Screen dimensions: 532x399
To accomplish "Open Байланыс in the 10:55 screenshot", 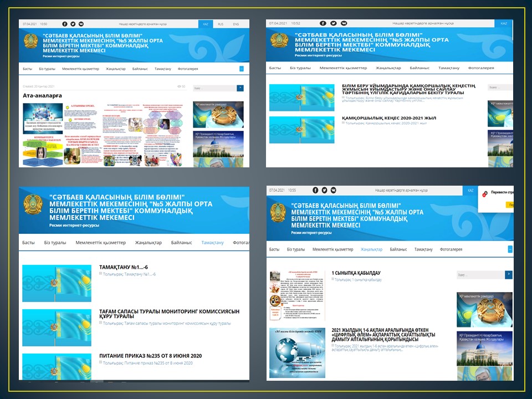I will [398, 249].
